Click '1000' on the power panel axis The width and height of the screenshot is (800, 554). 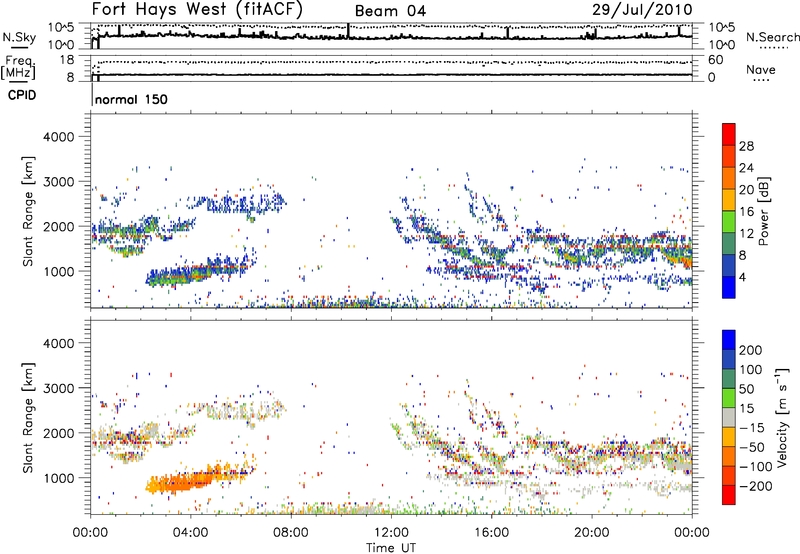click(59, 271)
